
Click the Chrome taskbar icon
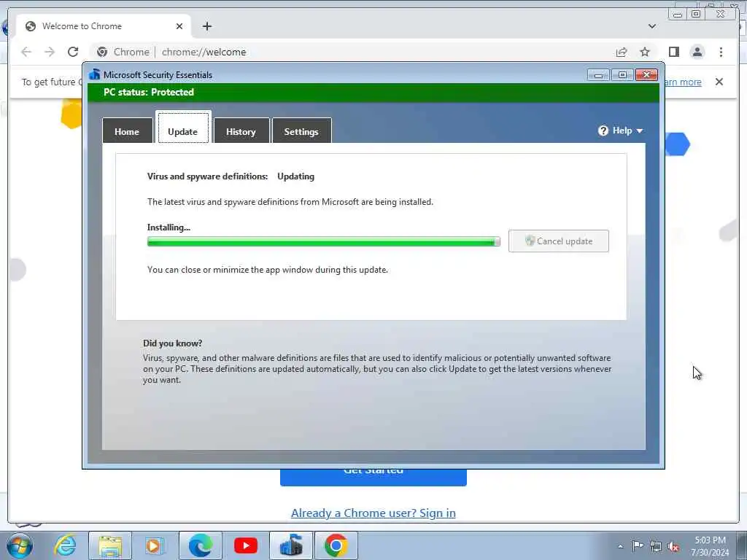click(x=336, y=545)
